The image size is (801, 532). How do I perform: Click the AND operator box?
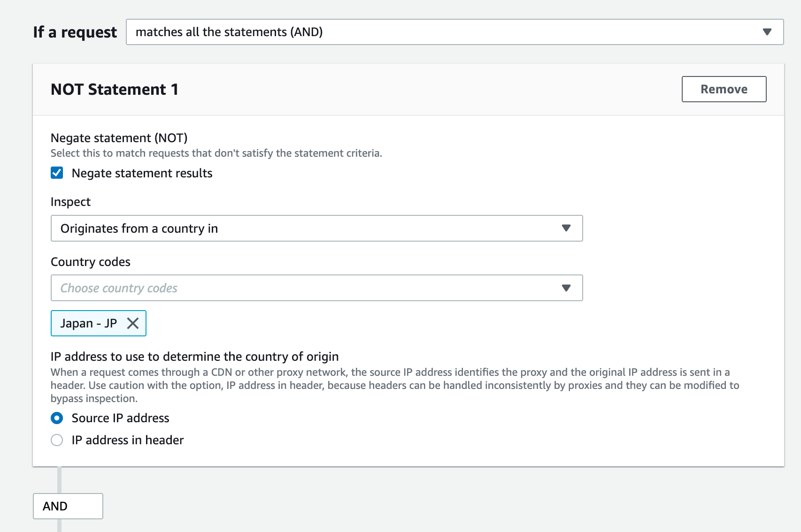click(68, 506)
